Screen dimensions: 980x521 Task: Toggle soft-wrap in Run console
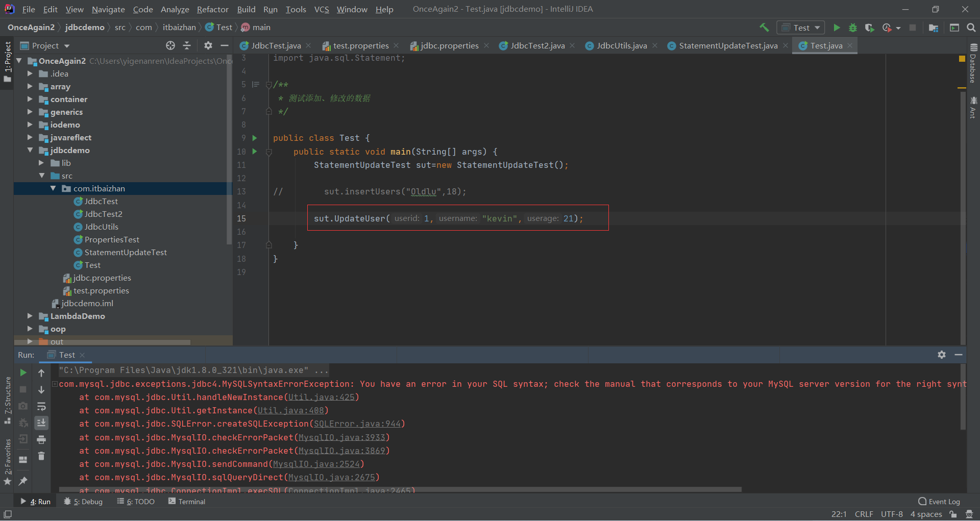pyautogui.click(x=41, y=407)
